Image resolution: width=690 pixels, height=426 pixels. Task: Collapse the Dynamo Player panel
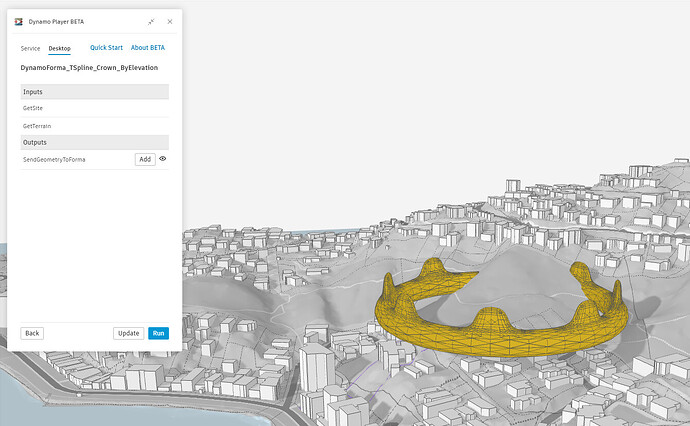coord(151,22)
